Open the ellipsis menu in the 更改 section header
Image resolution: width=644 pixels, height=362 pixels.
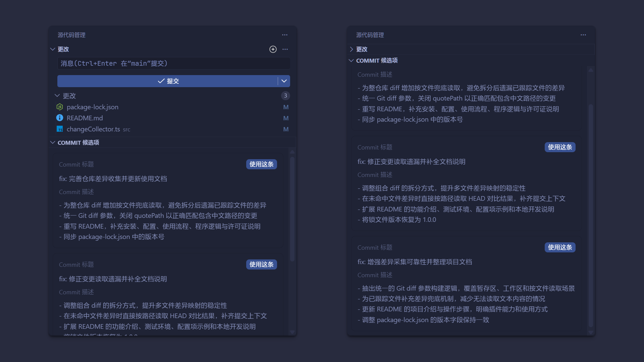(x=285, y=49)
